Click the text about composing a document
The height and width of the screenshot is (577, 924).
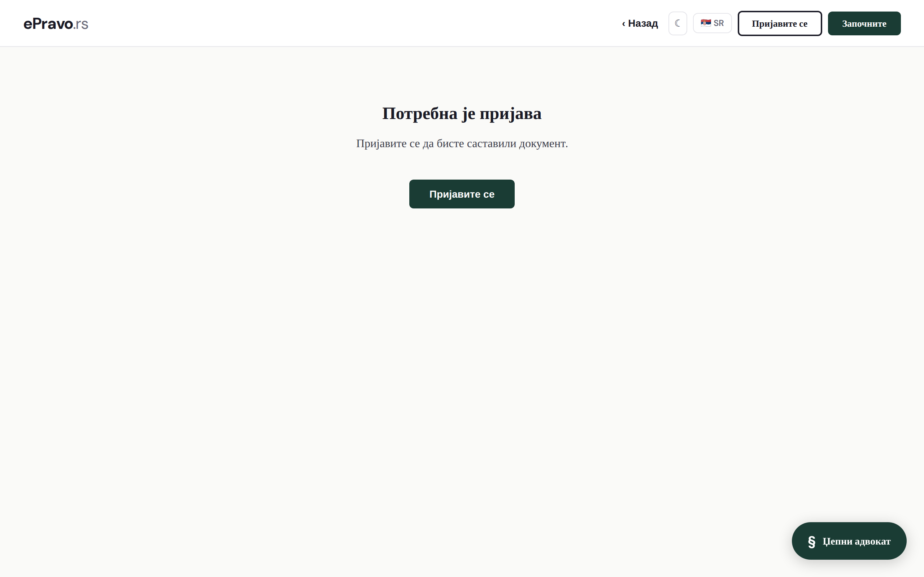tap(462, 144)
